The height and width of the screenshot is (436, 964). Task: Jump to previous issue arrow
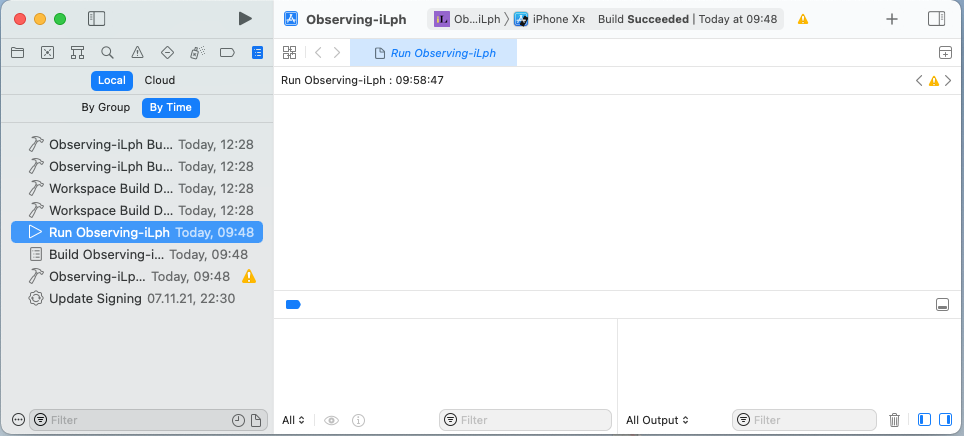click(x=919, y=81)
